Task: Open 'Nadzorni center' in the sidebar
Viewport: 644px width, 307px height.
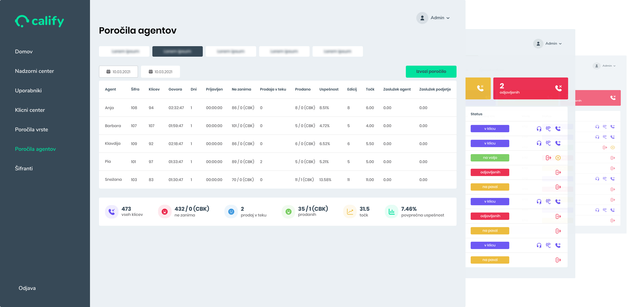Action: pyautogui.click(x=34, y=71)
